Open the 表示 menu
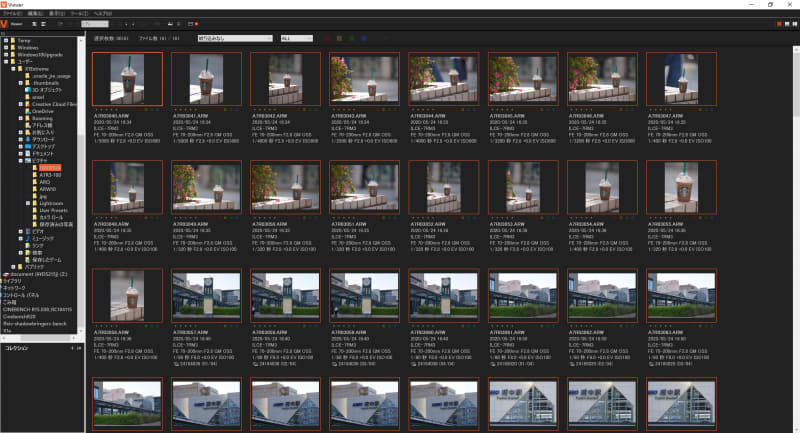This screenshot has height=433, width=800. (x=57, y=13)
